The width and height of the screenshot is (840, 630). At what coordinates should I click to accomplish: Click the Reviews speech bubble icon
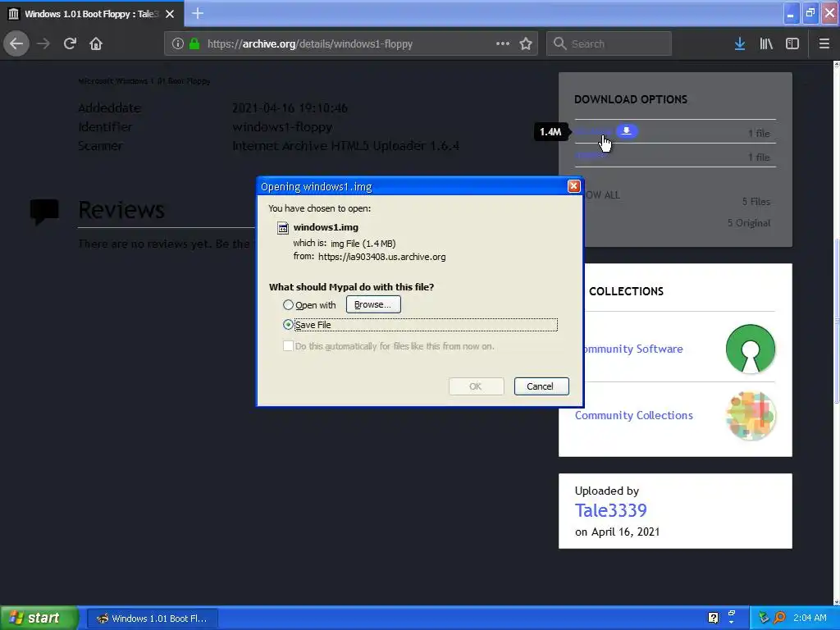pos(44,212)
